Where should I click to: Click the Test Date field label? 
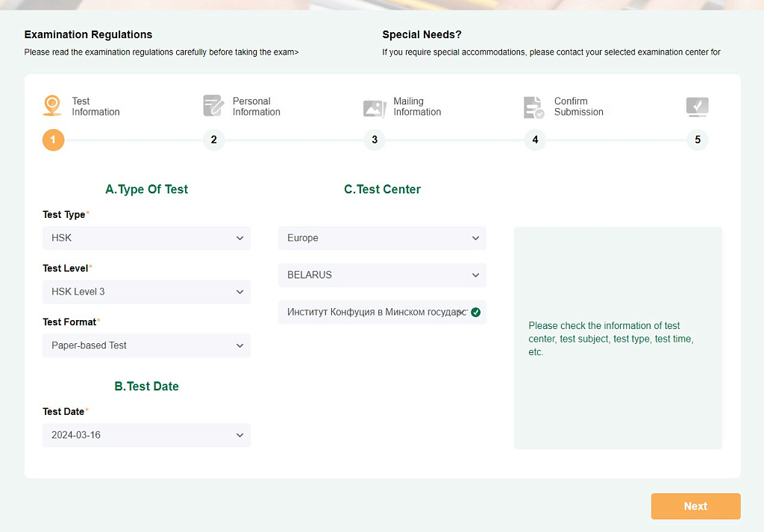[63, 412]
